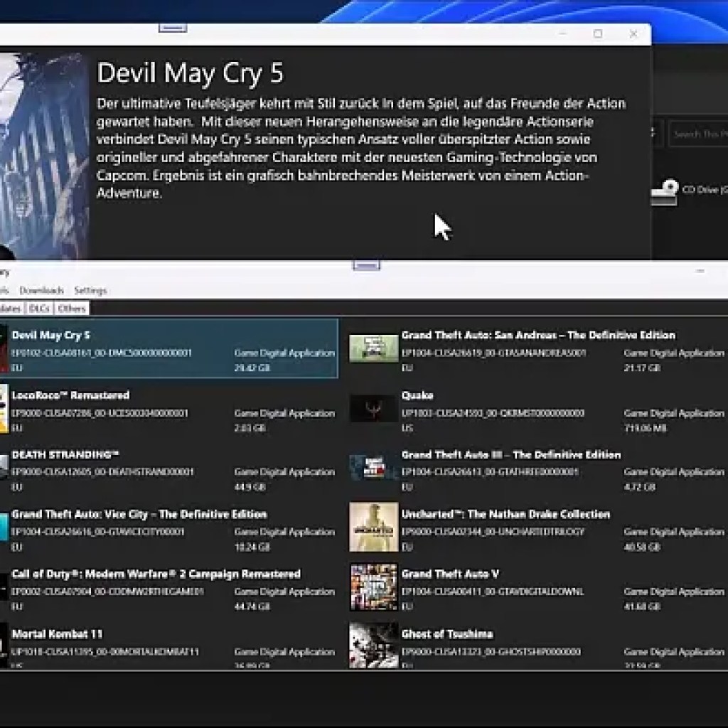Image resolution: width=728 pixels, height=728 pixels.
Task: Click the Uncharted collection cover thumbnail
Action: [374, 528]
